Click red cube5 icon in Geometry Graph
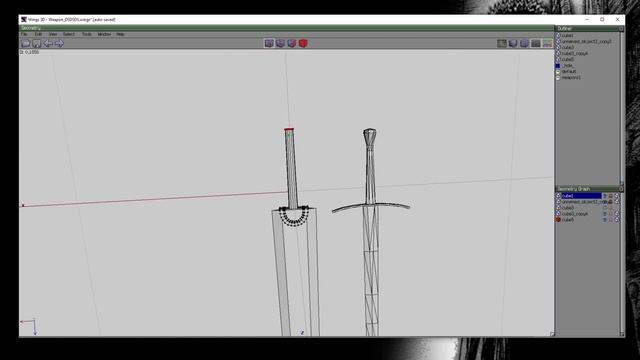640x360 pixels. pyautogui.click(x=558, y=220)
